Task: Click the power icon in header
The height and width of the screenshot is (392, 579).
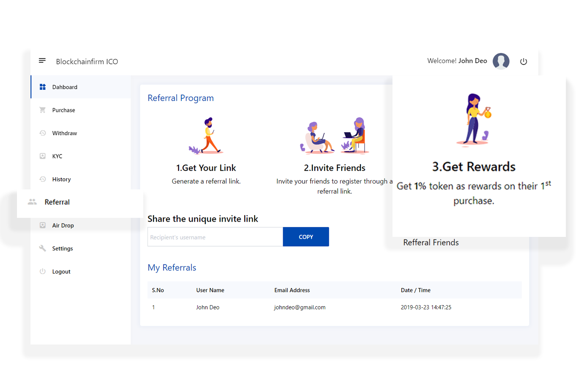Action: (x=523, y=61)
